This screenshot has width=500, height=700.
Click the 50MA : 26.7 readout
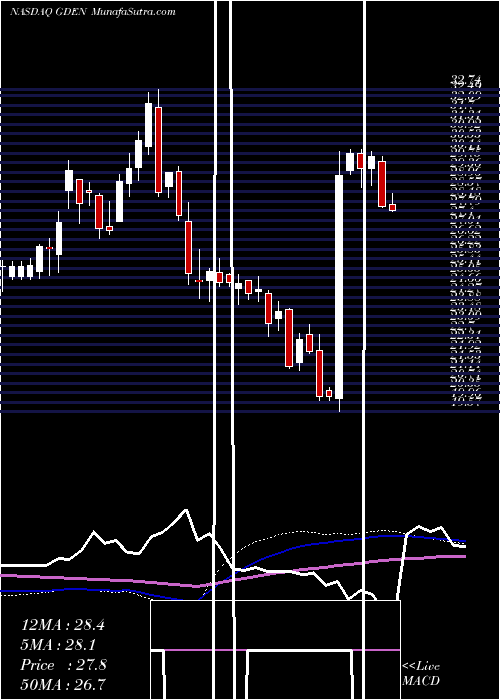63,684
